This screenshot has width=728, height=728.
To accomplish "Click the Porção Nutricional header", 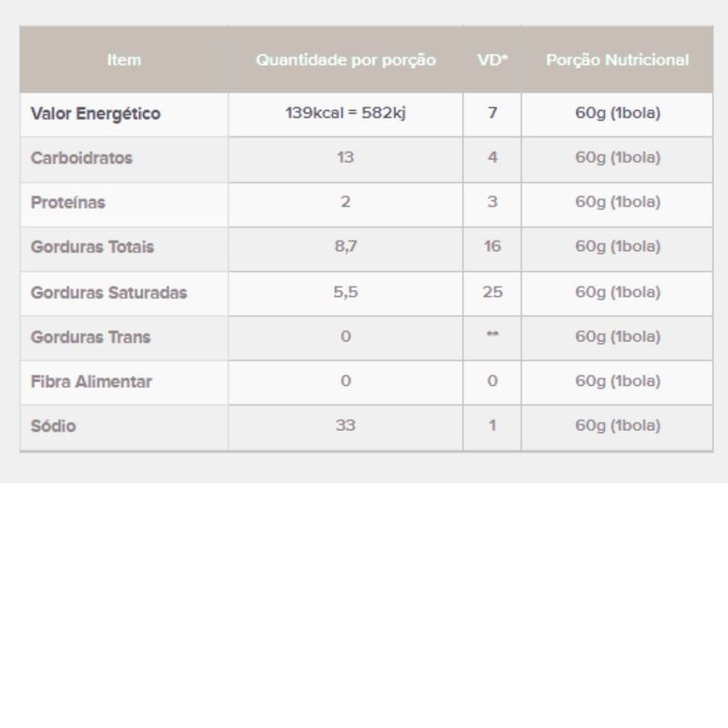I will 617,60.
